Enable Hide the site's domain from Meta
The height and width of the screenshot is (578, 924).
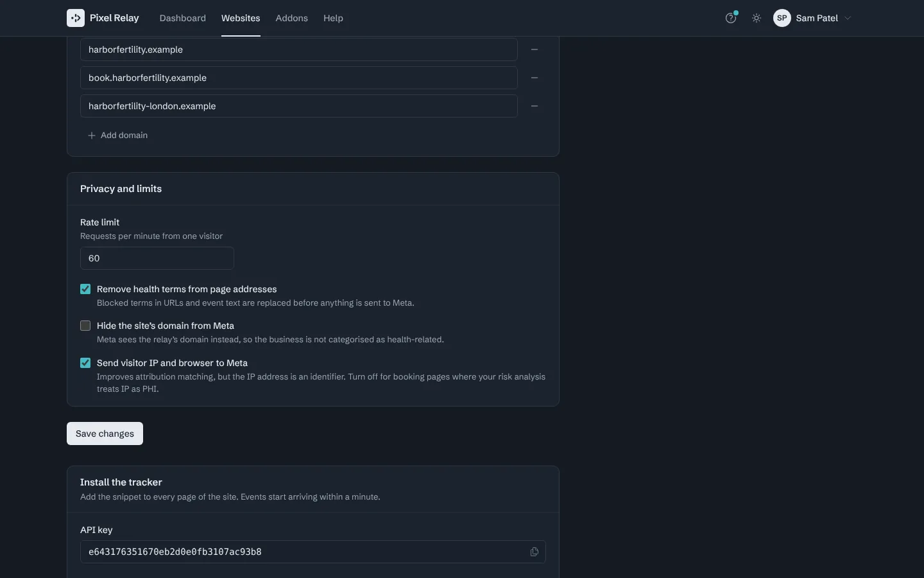pyautogui.click(x=85, y=326)
